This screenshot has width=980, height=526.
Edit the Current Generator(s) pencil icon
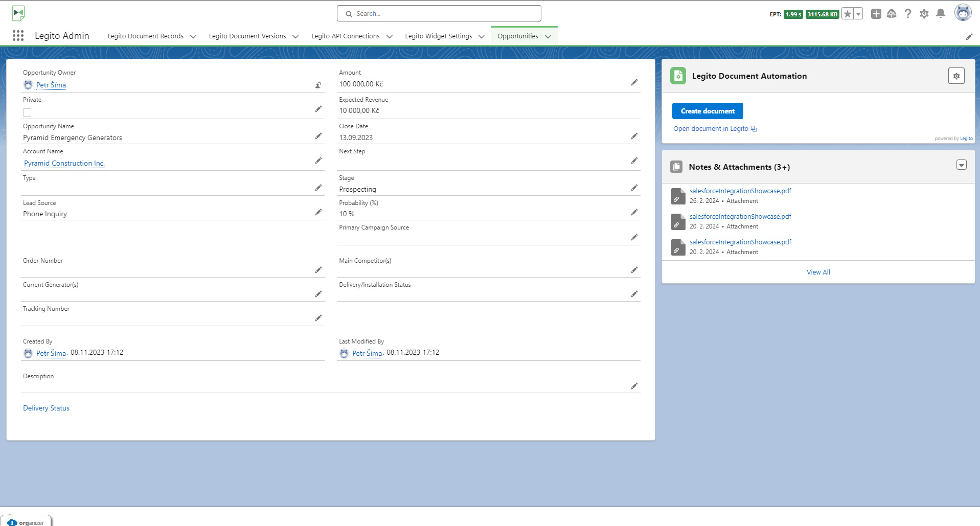pos(318,294)
